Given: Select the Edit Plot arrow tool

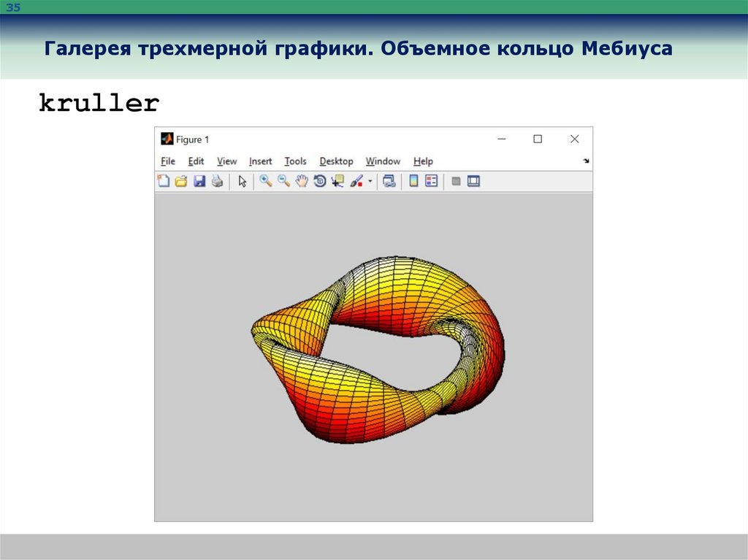Looking at the screenshot, I should (243, 181).
